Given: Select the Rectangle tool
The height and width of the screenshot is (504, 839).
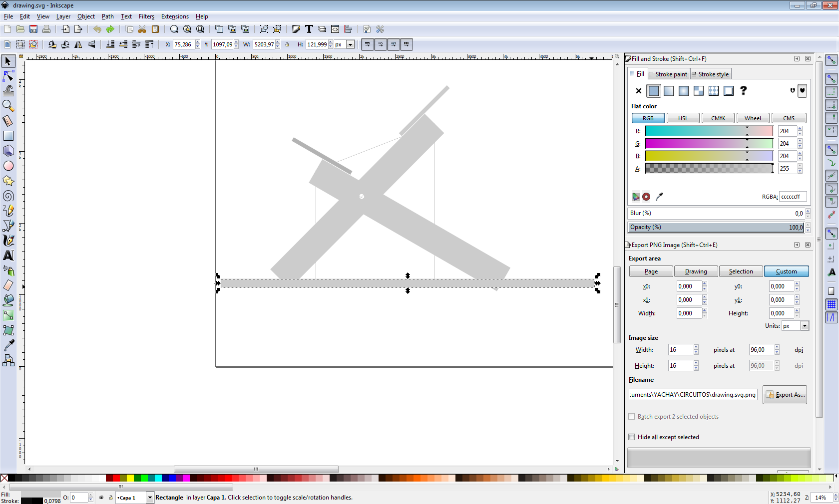Looking at the screenshot, I should 8,136.
